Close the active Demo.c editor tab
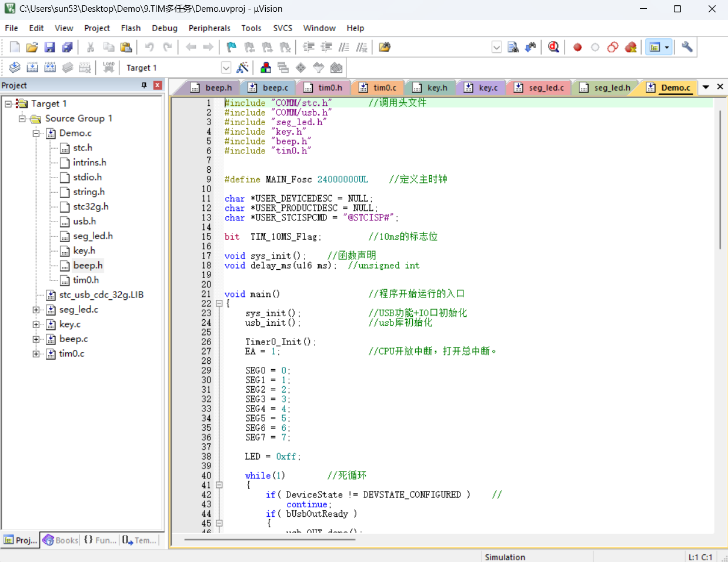This screenshot has height=562, width=728. (x=720, y=87)
